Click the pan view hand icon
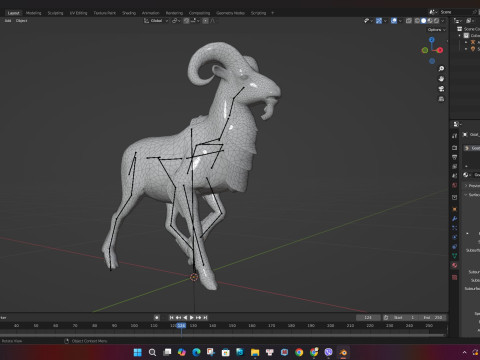 (x=441, y=79)
